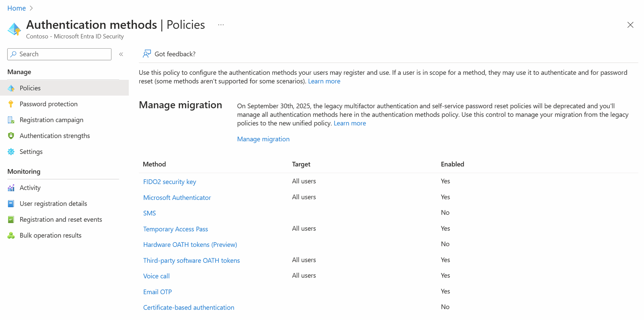Click the Registration and reset events icon

click(x=11, y=219)
